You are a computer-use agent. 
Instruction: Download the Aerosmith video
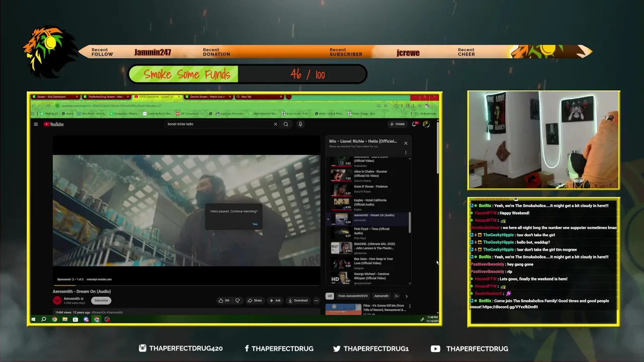pyautogui.click(x=298, y=301)
